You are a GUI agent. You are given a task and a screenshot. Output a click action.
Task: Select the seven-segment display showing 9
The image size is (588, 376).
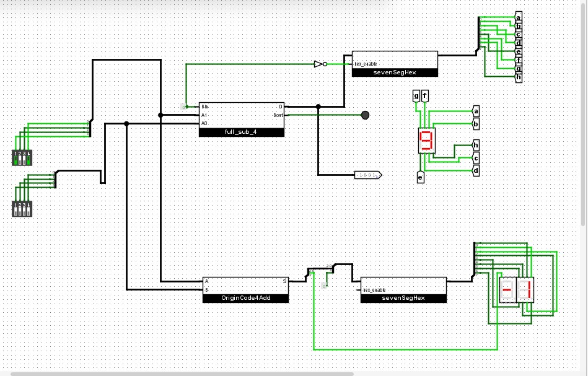426,142
